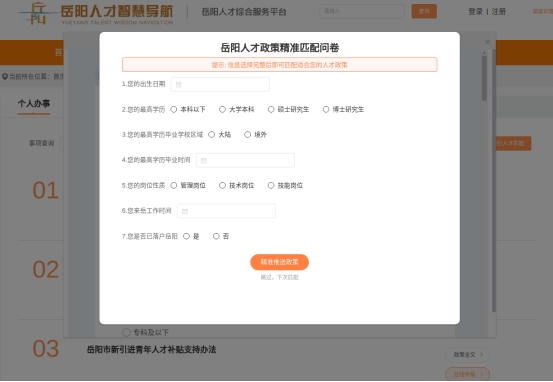
Task: Click the orange search button in header
Action: pyautogui.click(x=424, y=11)
